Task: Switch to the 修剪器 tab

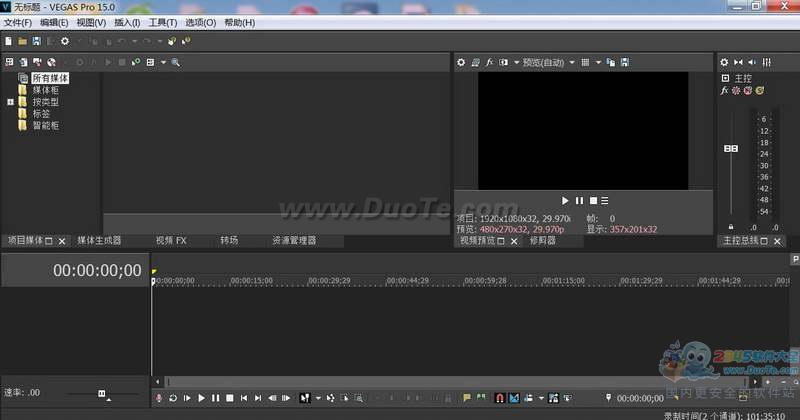Action: [542, 240]
